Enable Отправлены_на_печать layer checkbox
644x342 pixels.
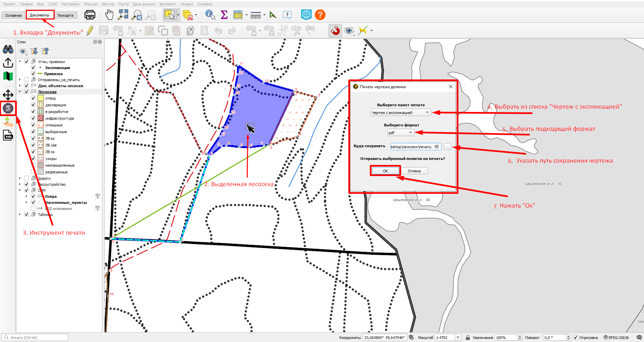click(x=27, y=80)
